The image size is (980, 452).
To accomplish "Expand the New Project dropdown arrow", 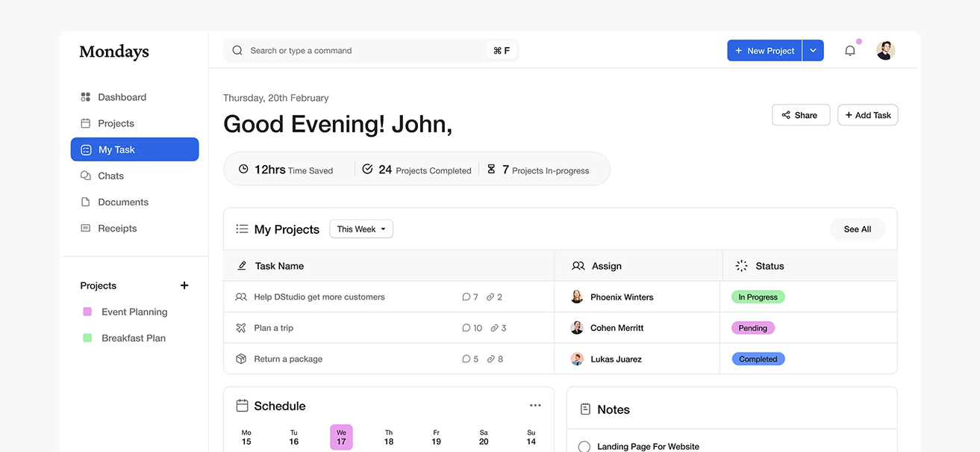I will (x=813, y=51).
